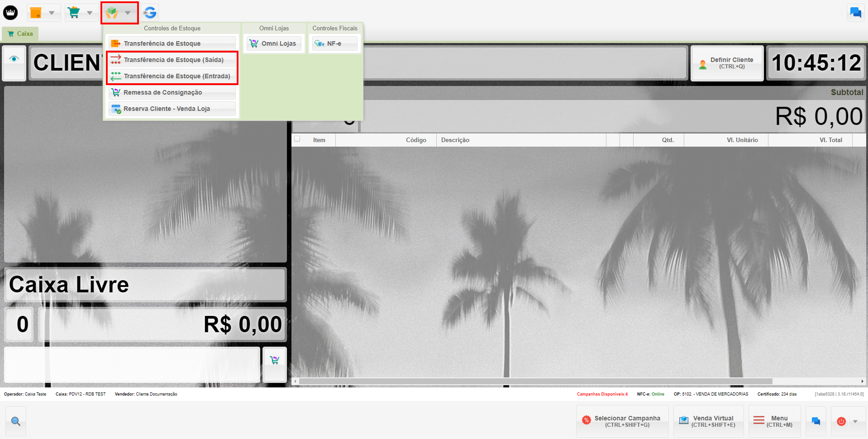Click the Definir Cliente button
Image resolution: width=868 pixels, height=439 pixels.
727,63
